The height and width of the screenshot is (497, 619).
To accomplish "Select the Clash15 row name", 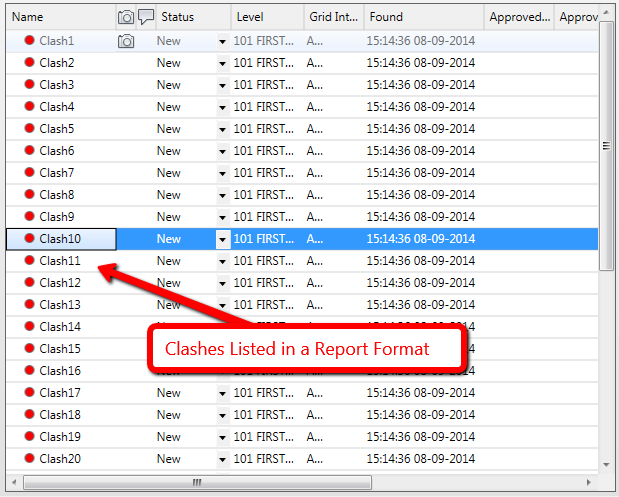I will coord(60,349).
